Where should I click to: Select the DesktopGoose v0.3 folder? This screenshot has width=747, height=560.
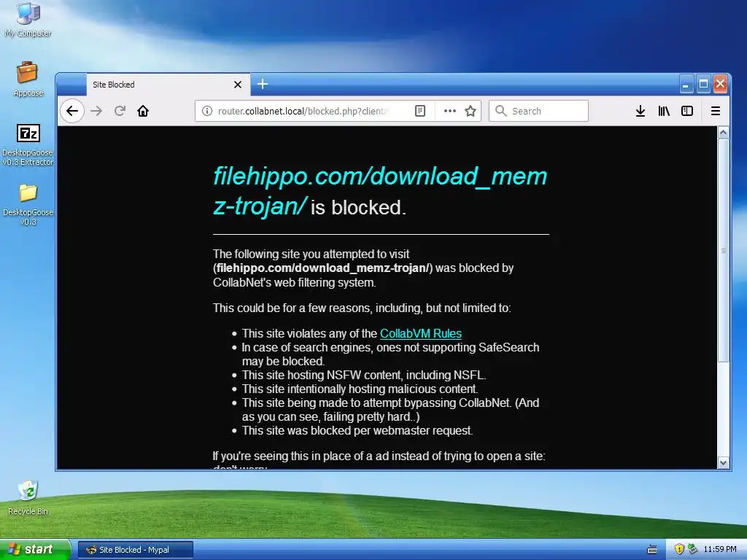point(28,205)
